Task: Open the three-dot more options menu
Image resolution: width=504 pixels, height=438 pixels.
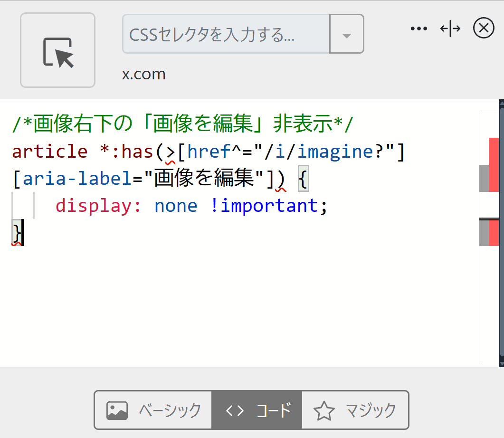Action: (x=418, y=29)
